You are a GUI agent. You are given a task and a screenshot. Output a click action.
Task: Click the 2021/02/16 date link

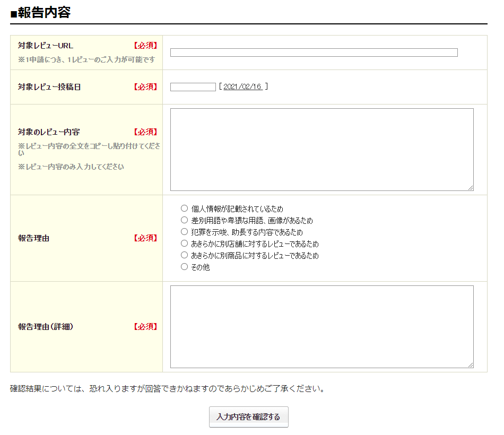click(243, 86)
